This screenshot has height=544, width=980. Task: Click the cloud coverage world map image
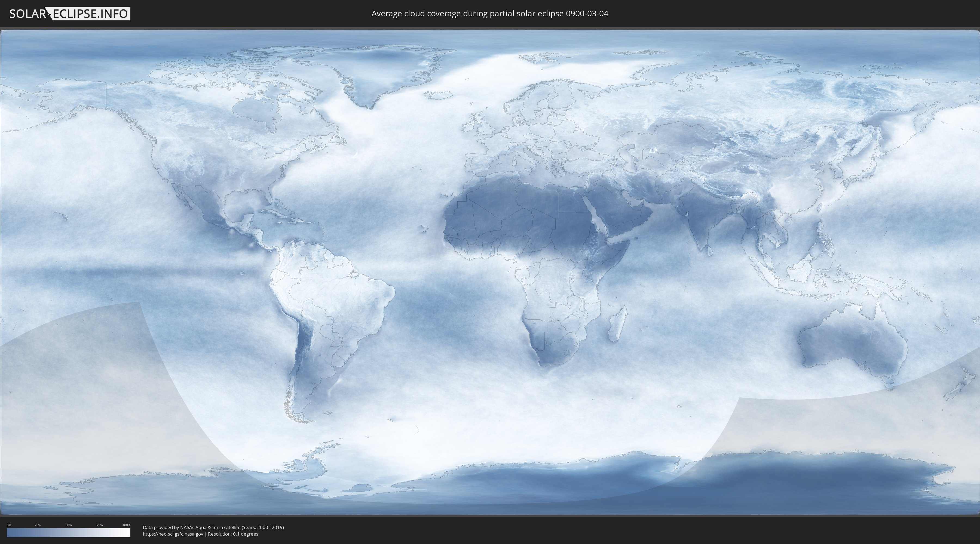[x=490, y=272]
